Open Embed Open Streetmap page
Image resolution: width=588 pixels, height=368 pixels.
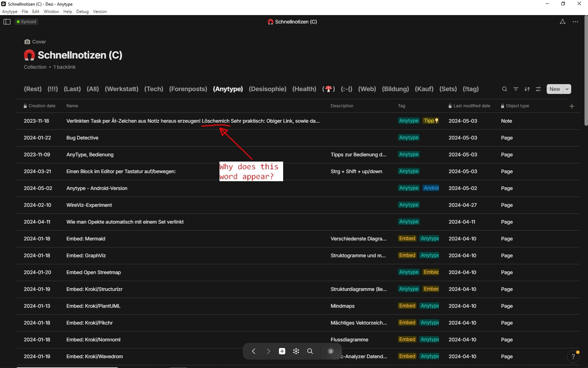[94, 272]
